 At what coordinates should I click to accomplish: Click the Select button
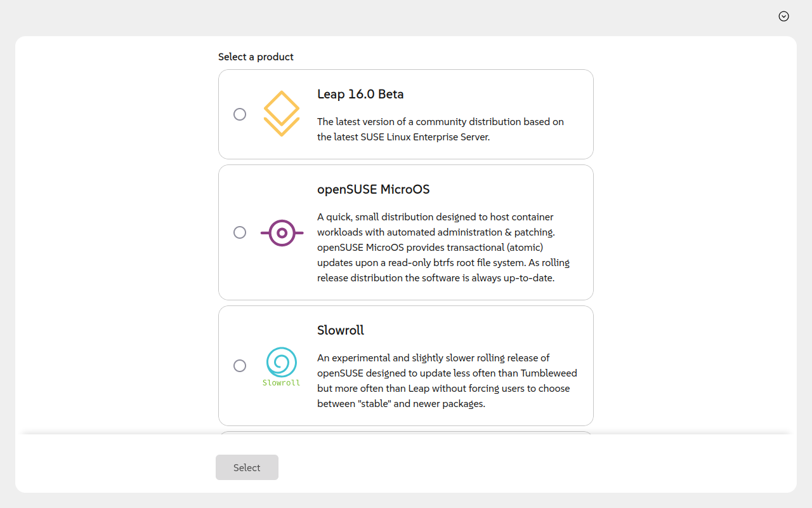(247, 467)
